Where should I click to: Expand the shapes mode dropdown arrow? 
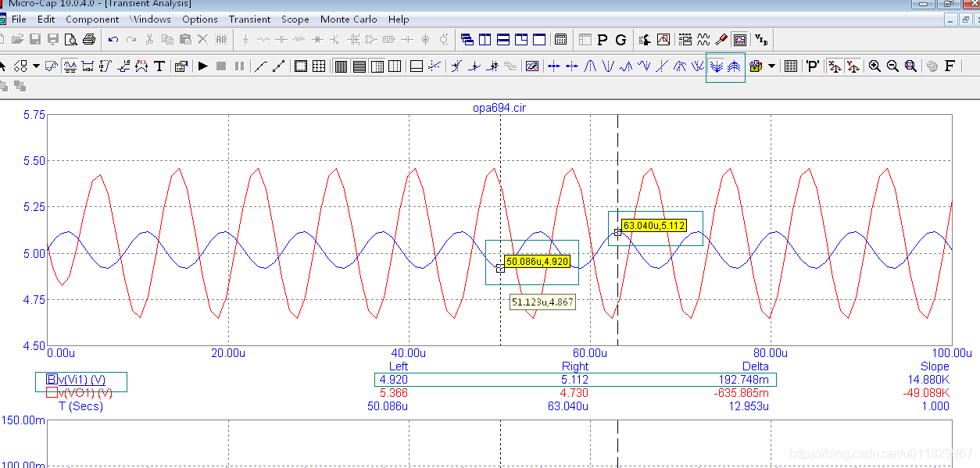click(36, 66)
